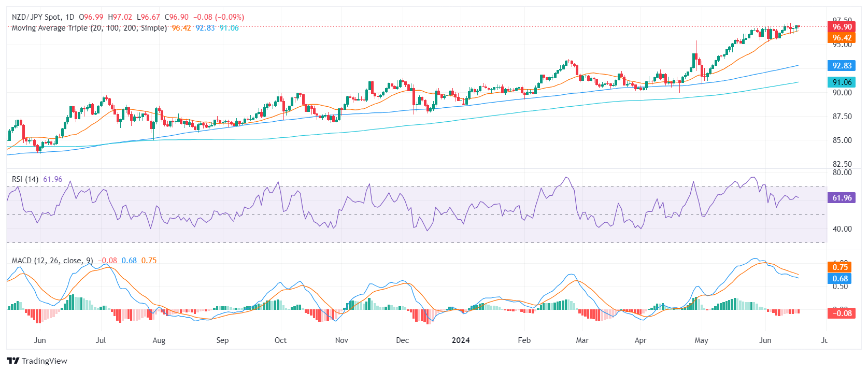Click the cyan 91.06 moving average tag
Viewport: 868px width, 372px height.
click(x=842, y=82)
